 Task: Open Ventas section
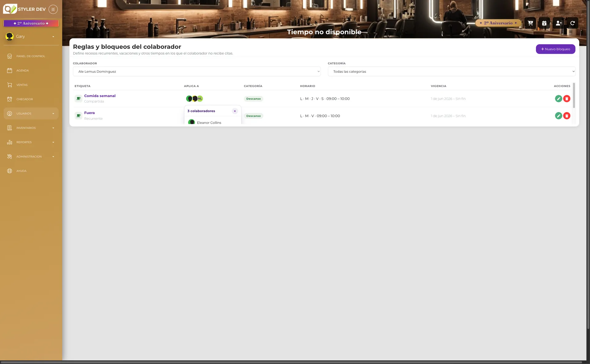[31, 85]
